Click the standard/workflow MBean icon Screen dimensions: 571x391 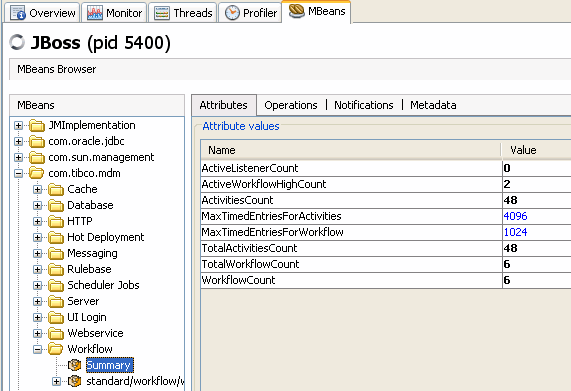tap(75, 381)
